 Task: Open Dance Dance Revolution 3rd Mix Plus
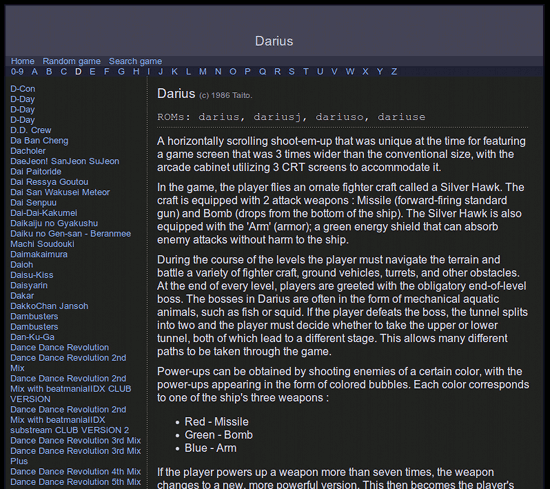[75, 456]
